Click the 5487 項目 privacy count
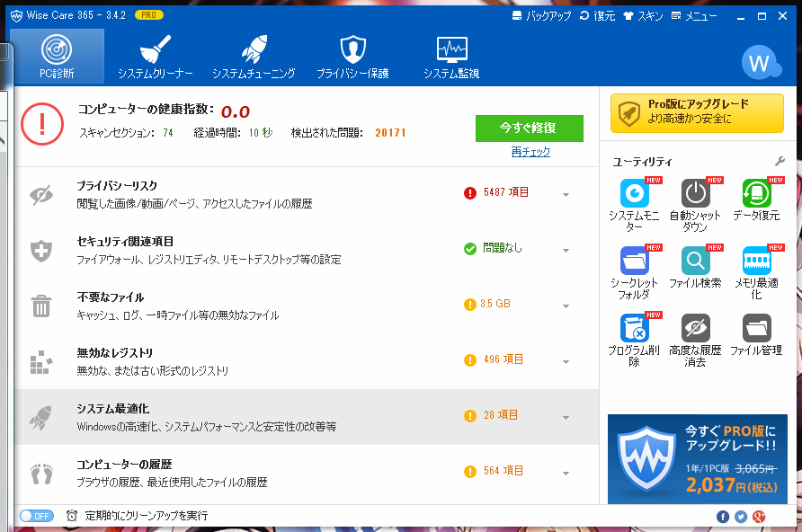Screen dimensions: 802x532 pyautogui.click(x=506, y=192)
